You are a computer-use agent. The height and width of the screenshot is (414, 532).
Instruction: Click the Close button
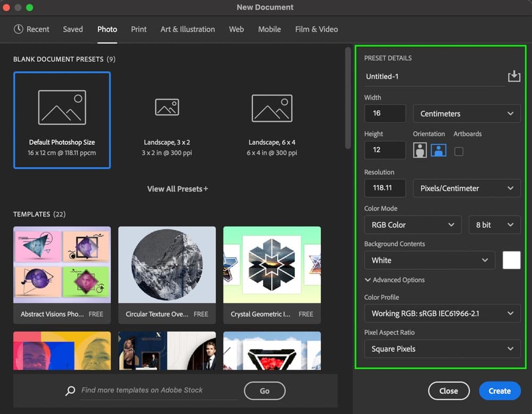[x=449, y=391]
